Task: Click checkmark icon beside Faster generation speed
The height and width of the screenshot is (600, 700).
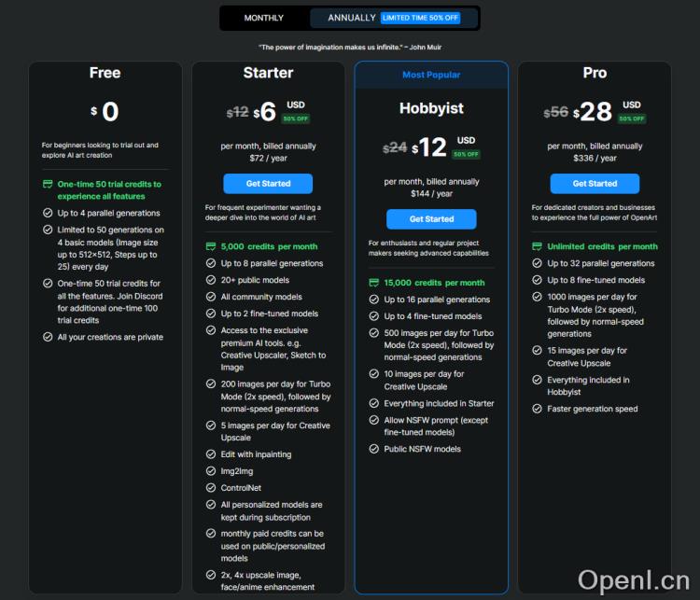Action: pos(538,409)
